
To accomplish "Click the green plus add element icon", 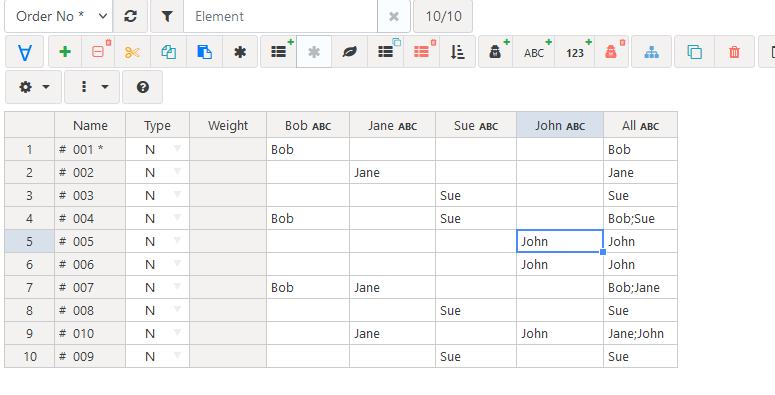I will (x=65, y=51).
